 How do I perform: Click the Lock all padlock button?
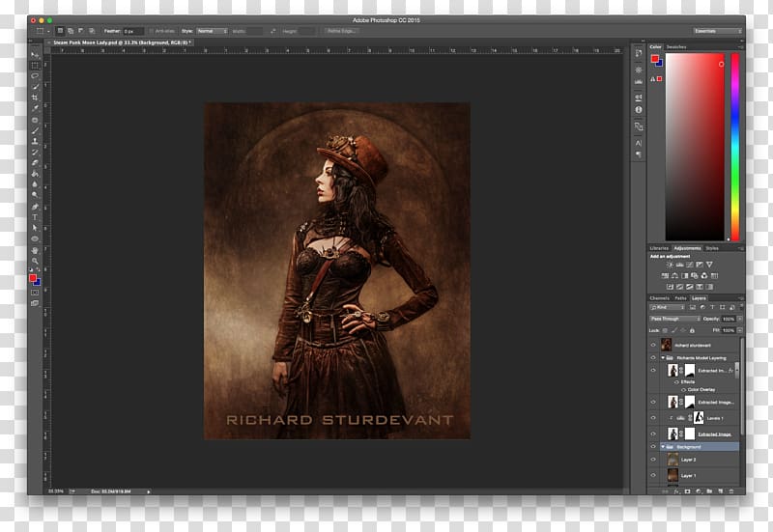click(692, 330)
